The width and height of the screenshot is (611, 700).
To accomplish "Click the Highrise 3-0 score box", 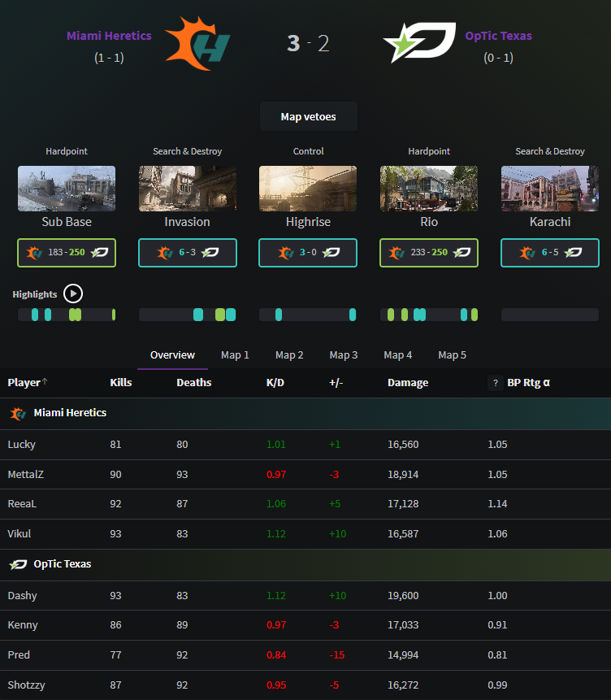I will click(308, 253).
